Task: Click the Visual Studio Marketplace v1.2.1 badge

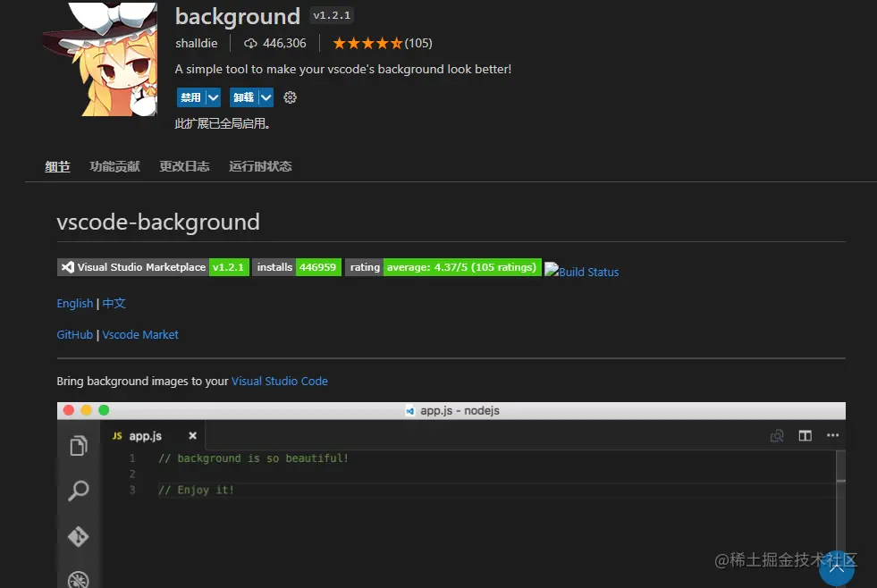Action: pyautogui.click(x=153, y=267)
